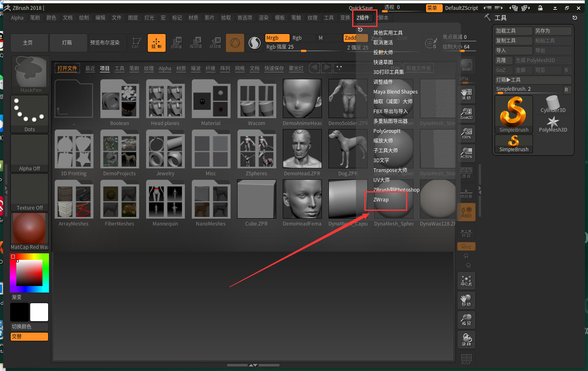The image size is (588, 371).
Task: Open the MatCap Red Wax material selector
Action: (x=30, y=232)
